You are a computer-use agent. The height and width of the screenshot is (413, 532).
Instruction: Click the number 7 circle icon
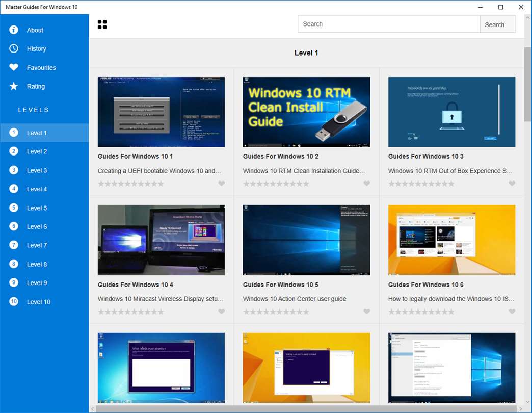pyautogui.click(x=14, y=245)
